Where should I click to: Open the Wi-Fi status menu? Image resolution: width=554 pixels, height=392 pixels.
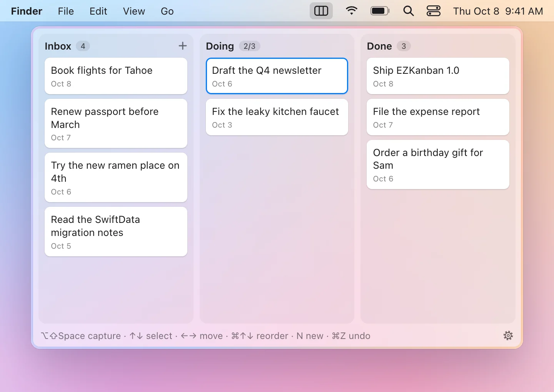click(351, 11)
